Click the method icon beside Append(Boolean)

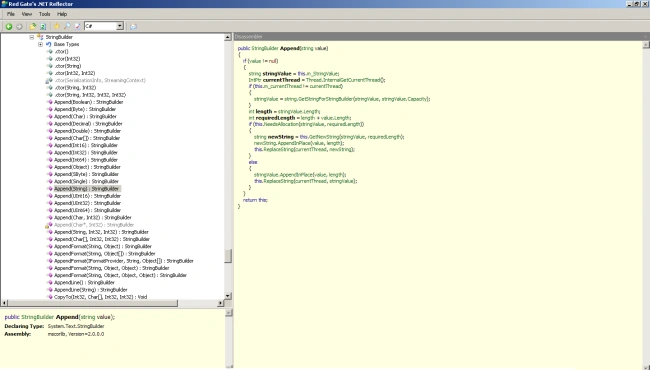pyautogui.click(x=49, y=102)
